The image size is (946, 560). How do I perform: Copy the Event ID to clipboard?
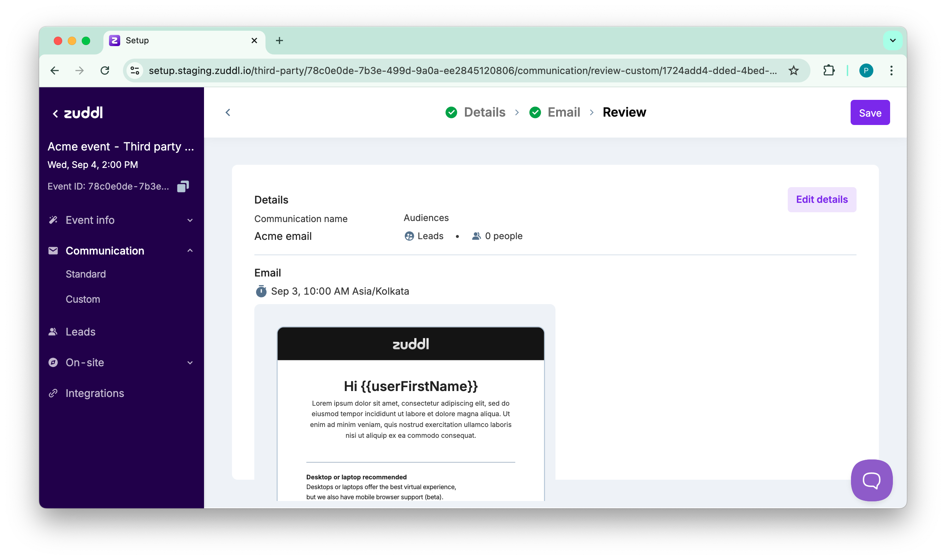183,186
